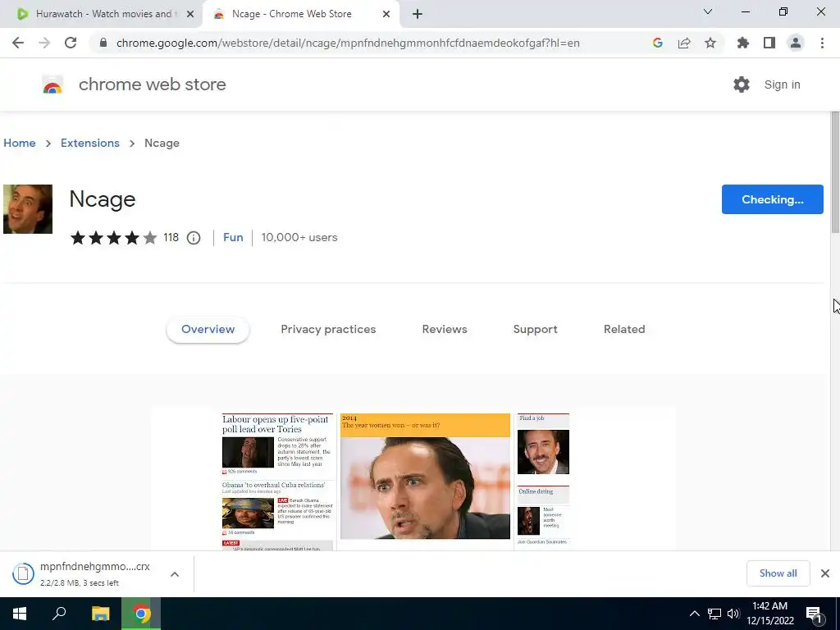Click Show all downloads button

[x=778, y=573]
